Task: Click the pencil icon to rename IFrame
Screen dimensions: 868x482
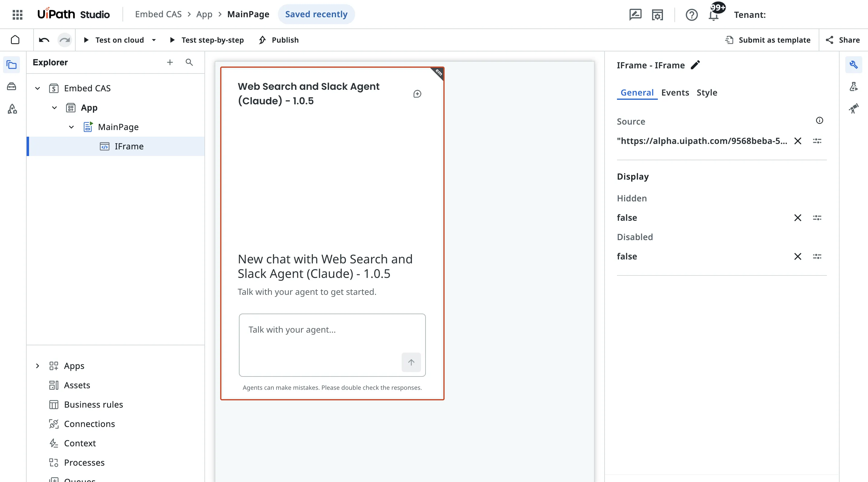Action: click(x=695, y=65)
